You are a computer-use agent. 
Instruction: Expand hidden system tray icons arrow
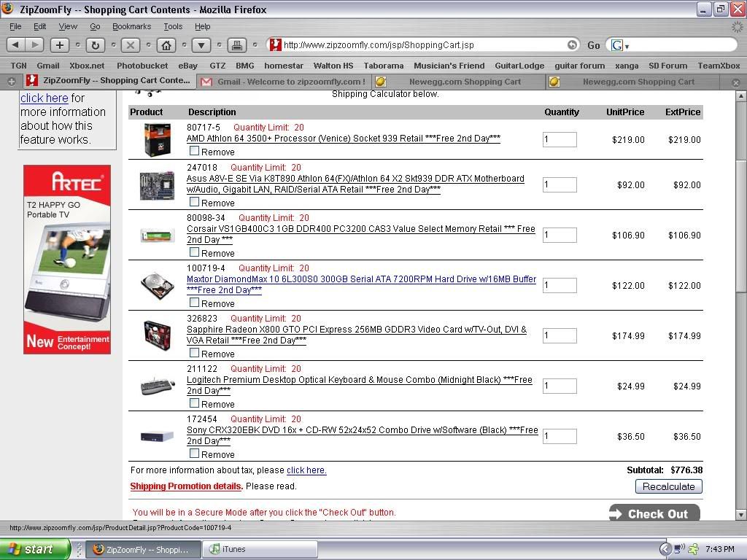pos(665,549)
